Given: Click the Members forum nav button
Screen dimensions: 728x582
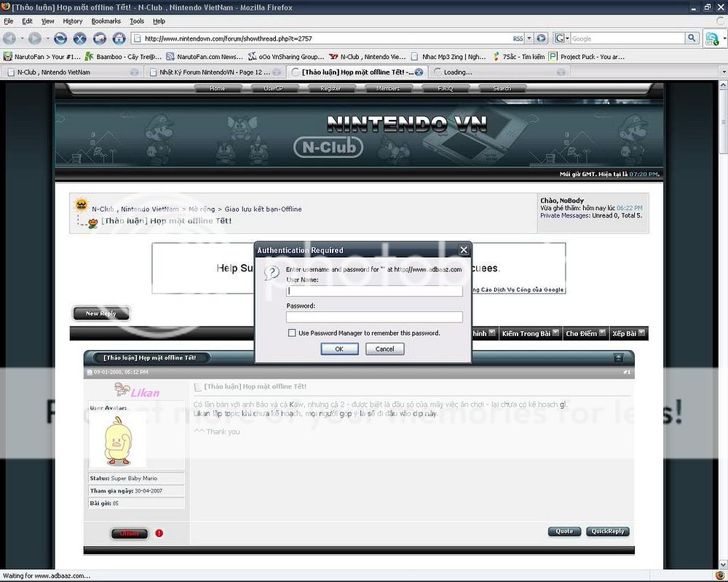Looking at the screenshot, I should pos(388,88).
